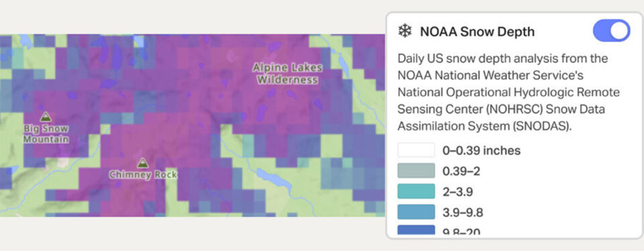
Task: Click the partially visible "9.8–20" legend text
Action: 462,232
